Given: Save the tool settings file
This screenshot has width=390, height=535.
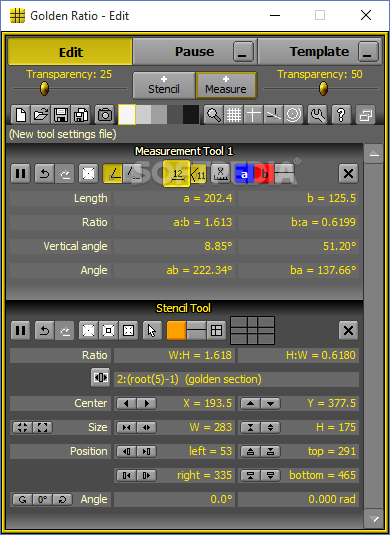Looking at the screenshot, I should click(x=60, y=115).
